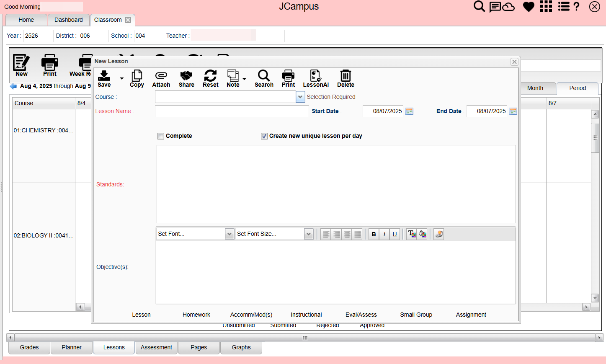The width and height of the screenshot is (606, 364).
Task: Uncheck Create new unique lesson per day
Action: point(264,136)
